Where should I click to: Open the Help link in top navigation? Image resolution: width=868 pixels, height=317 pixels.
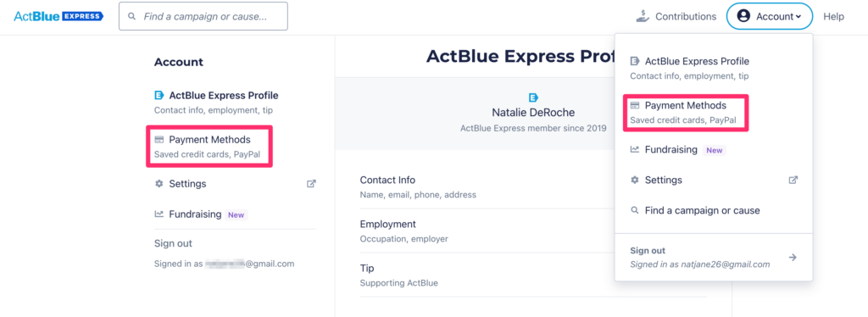click(x=833, y=17)
